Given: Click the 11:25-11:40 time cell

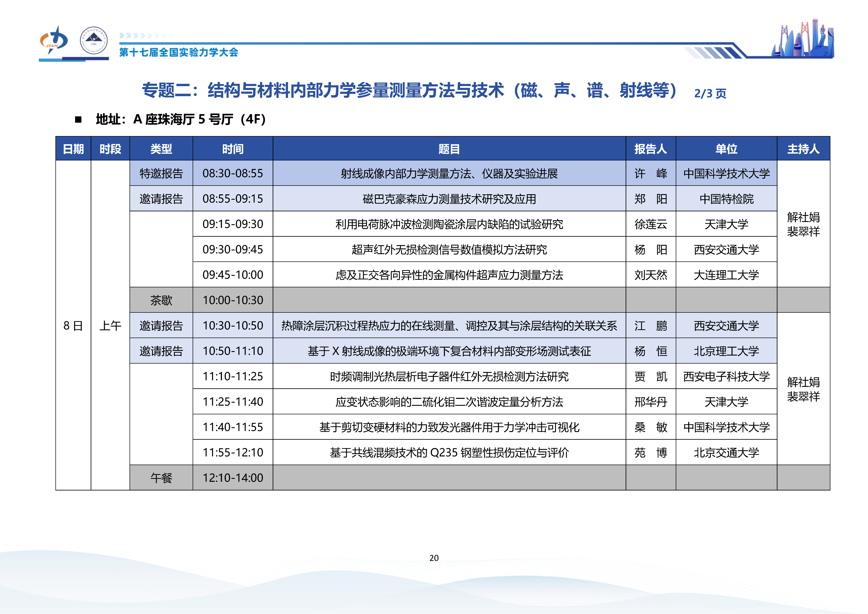Looking at the screenshot, I should pos(233,401).
